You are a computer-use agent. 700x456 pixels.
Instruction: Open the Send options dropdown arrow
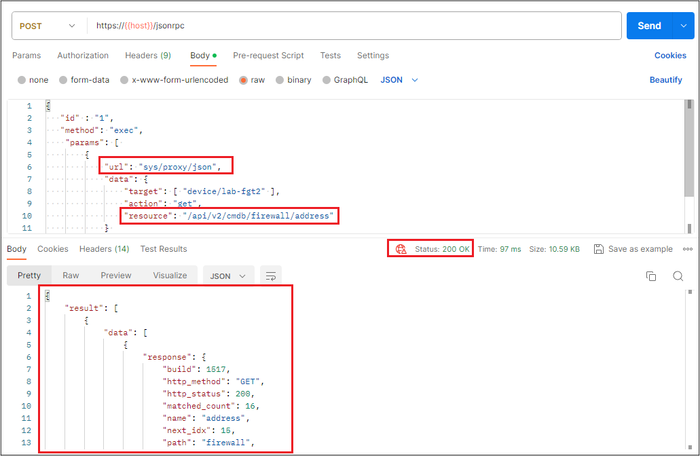coord(683,26)
